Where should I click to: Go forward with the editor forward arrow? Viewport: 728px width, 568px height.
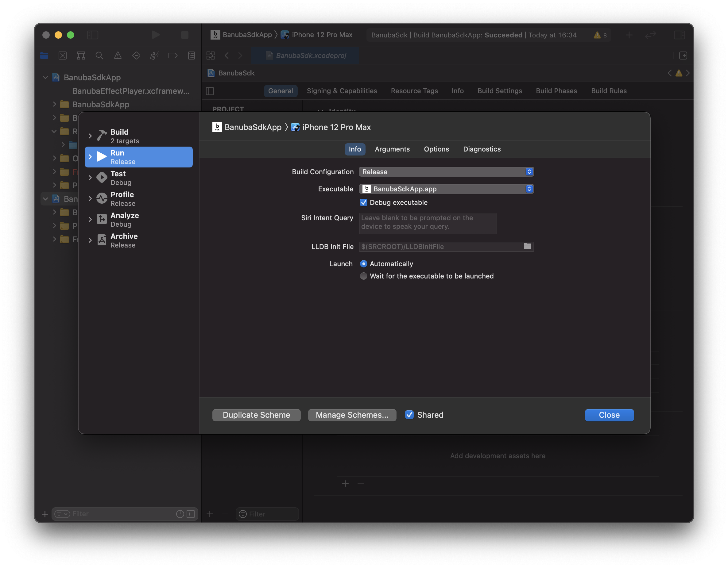point(240,56)
